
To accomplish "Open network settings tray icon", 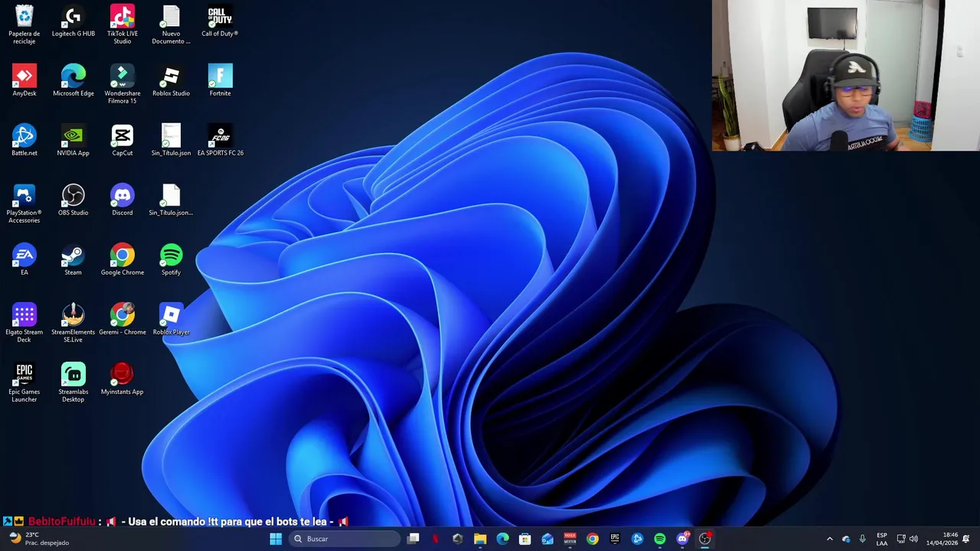I will click(x=901, y=539).
